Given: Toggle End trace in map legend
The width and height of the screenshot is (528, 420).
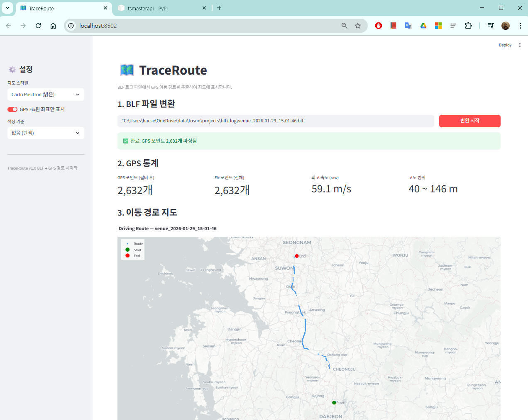Looking at the screenshot, I should (133, 256).
